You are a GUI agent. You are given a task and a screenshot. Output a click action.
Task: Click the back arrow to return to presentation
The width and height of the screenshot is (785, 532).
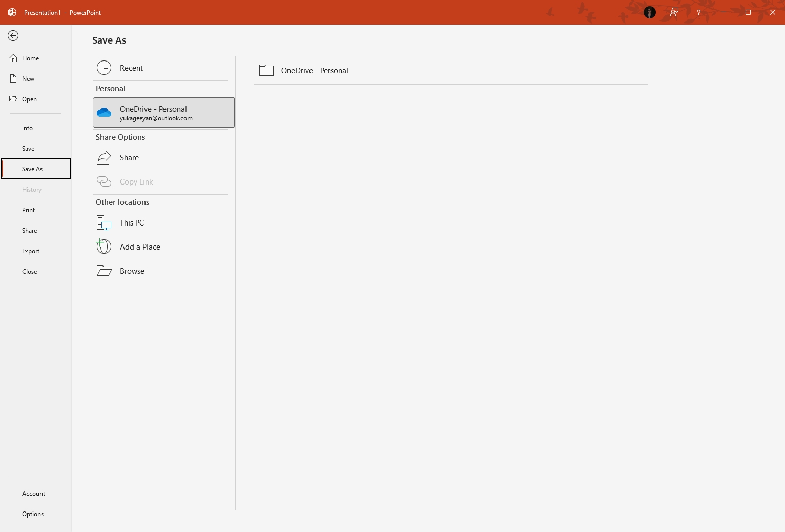pyautogui.click(x=13, y=35)
